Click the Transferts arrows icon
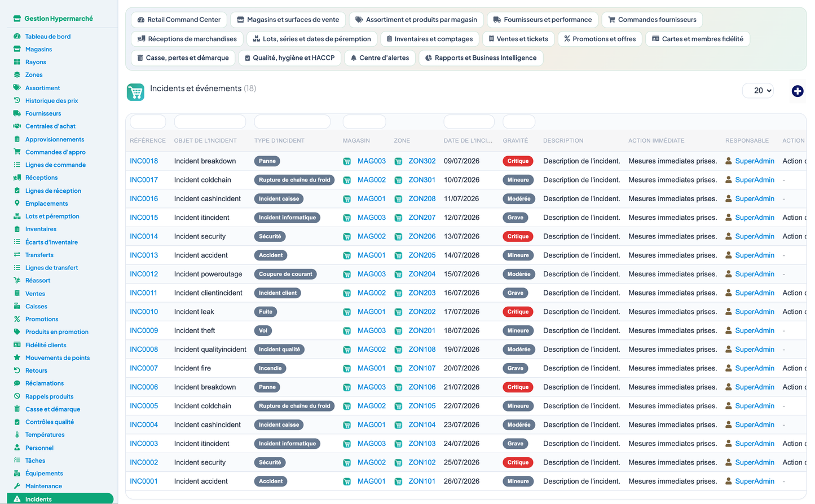This screenshot has height=504, width=815. point(17,255)
